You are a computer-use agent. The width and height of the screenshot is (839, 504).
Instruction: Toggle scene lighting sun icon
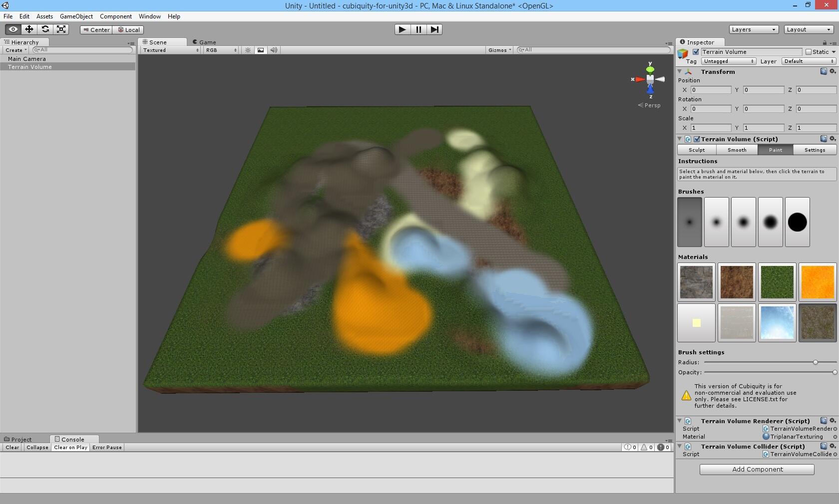(x=248, y=50)
